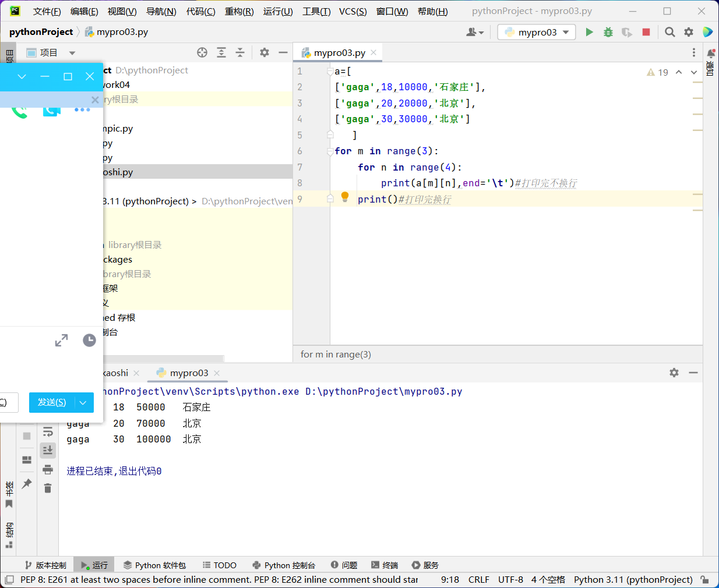Viewport: 719px width, 588px height.
Task: Open send options arrow beside 发送(S)
Action: pos(83,402)
